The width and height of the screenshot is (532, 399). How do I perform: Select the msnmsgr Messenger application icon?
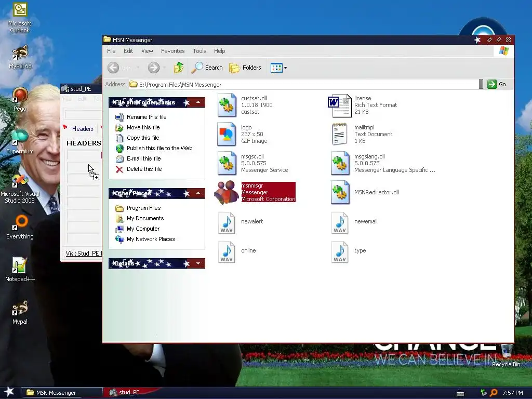pyautogui.click(x=227, y=192)
